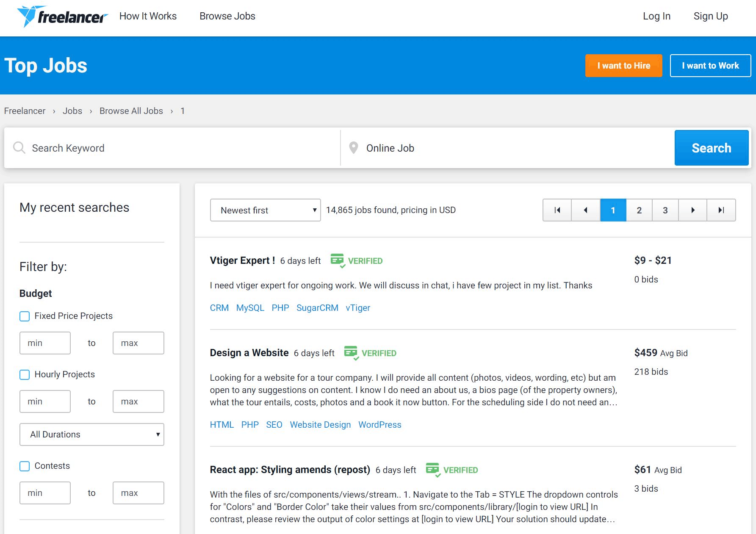
Task: Open the All Durations dropdown
Action: click(x=91, y=434)
